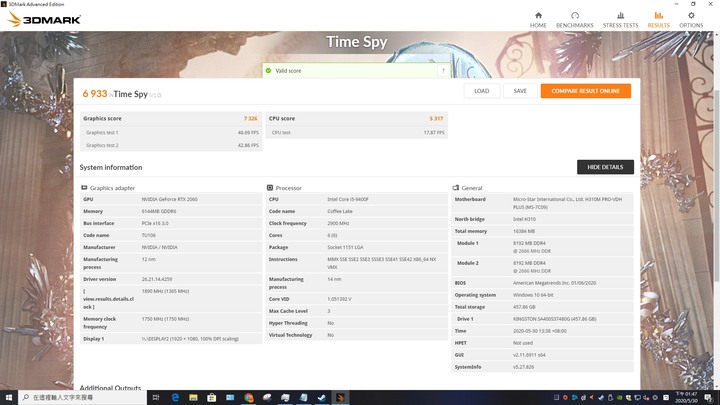Viewport: 720px width, 405px height.
Task: Click the Operating system Windows 10 64-bit
Action: (533, 295)
